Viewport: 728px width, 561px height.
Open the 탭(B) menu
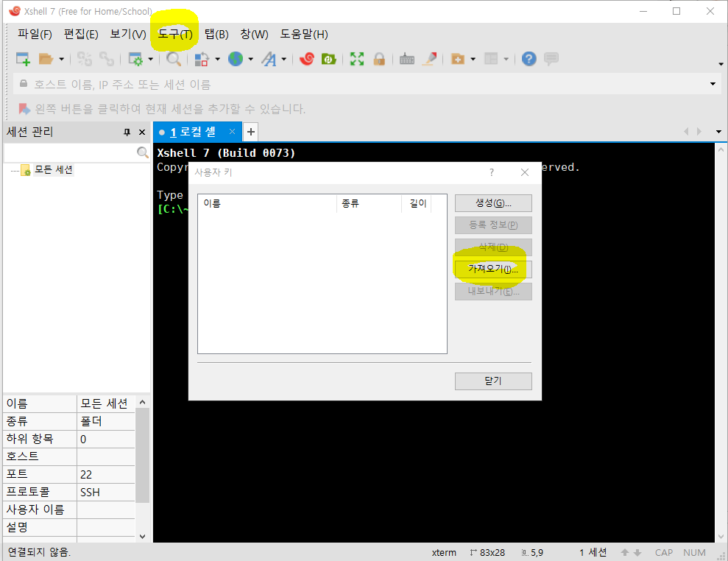click(x=216, y=35)
